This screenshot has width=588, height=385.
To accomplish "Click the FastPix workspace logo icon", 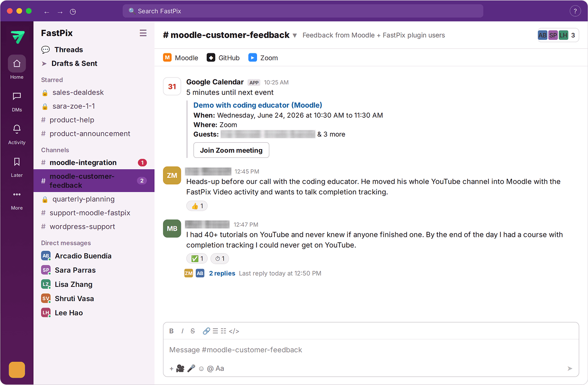I will (18, 36).
